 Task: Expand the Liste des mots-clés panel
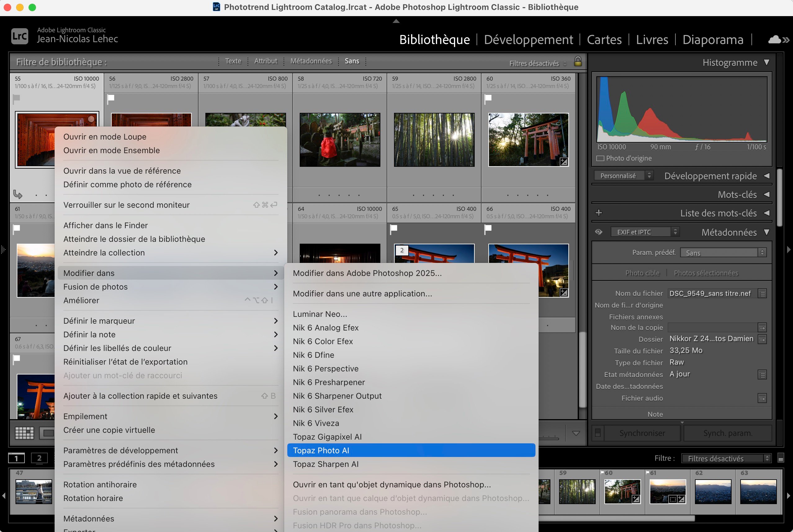point(767,213)
